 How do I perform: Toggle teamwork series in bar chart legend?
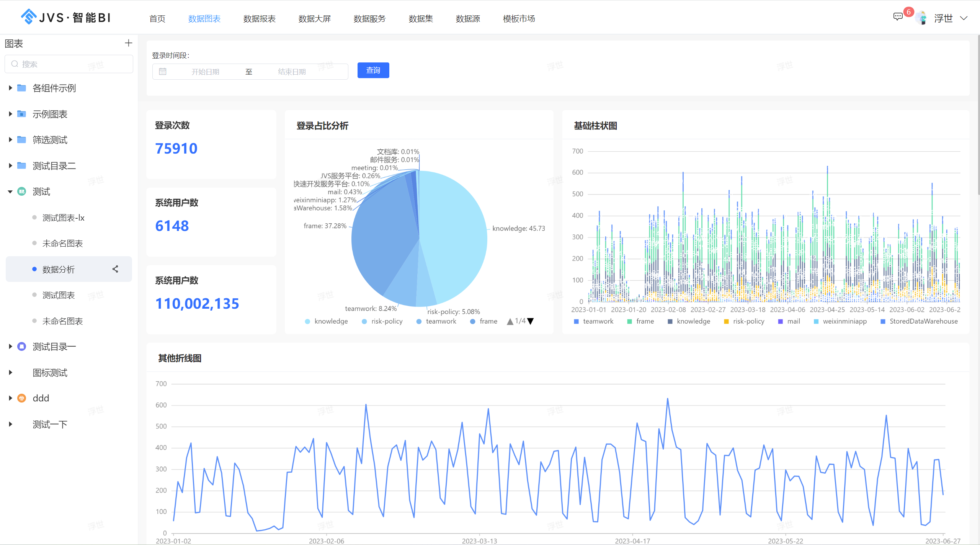click(x=593, y=321)
